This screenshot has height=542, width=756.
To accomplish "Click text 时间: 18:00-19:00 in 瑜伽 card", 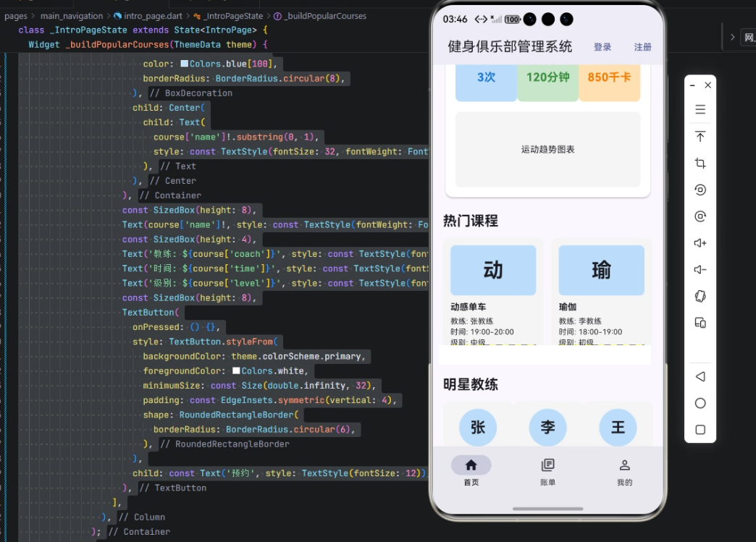I will [x=590, y=331].
